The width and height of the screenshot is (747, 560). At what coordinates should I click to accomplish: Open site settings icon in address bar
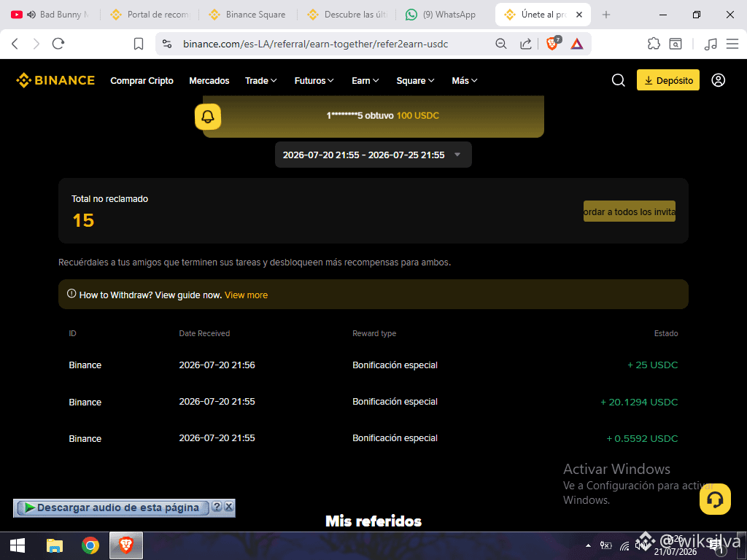coord(167,44)
